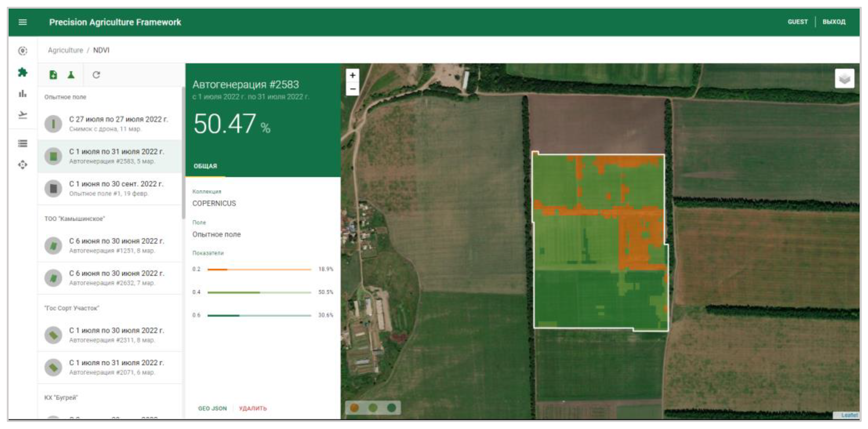Screen dimensions: 868x429
Task: Click the flask experiment toolbar icon
Action: 71,75
